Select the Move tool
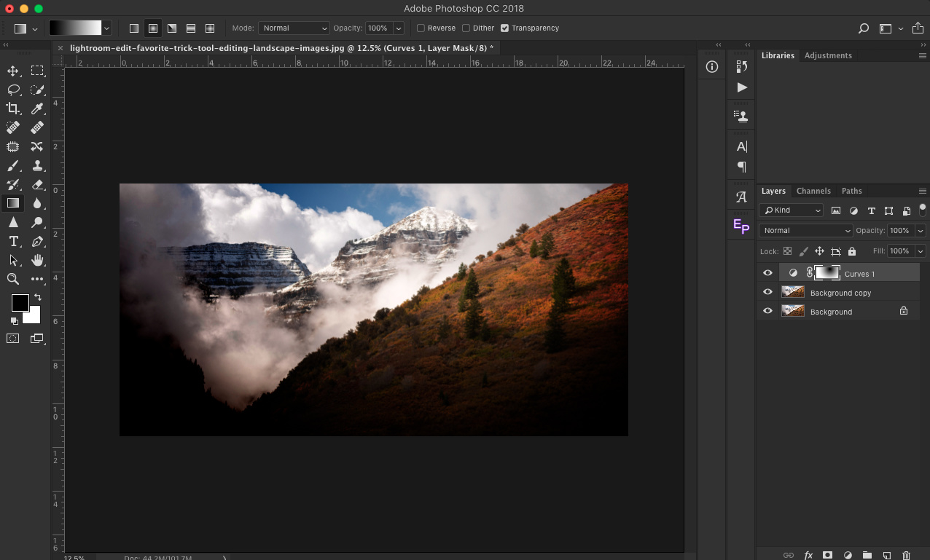 click(12, 71)
